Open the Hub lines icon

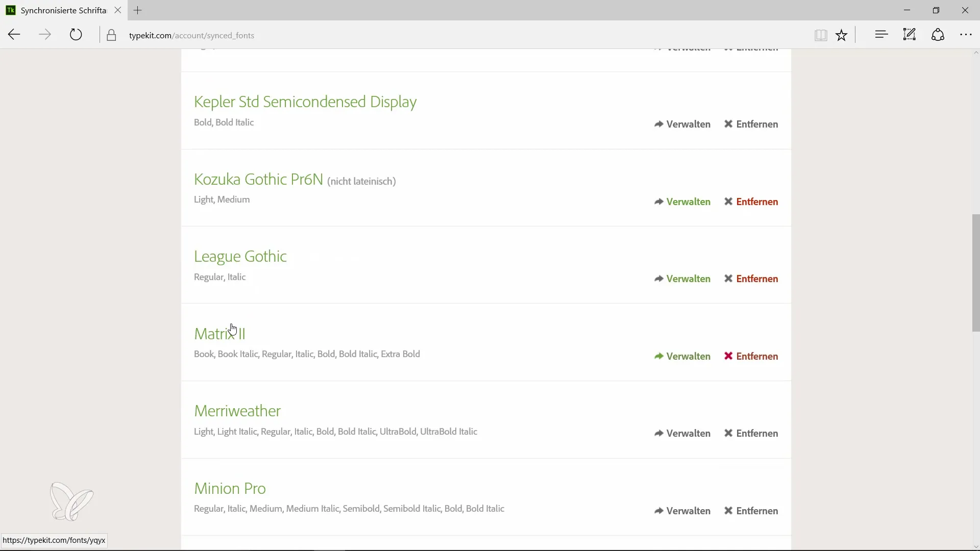pos(881,35)
